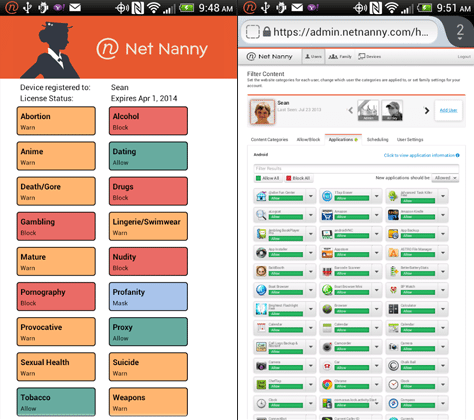Tap the BabyBooth face icon

click(x=261, y=271)
